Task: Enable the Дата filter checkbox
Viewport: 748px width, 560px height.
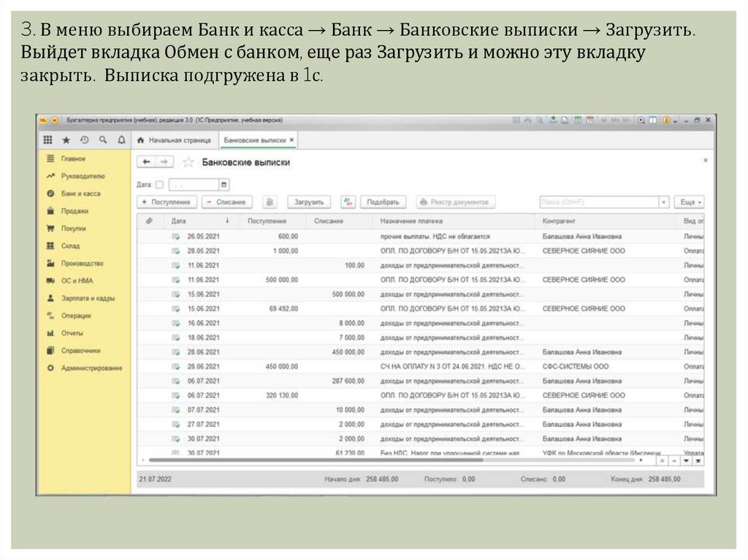Action: 160,185
